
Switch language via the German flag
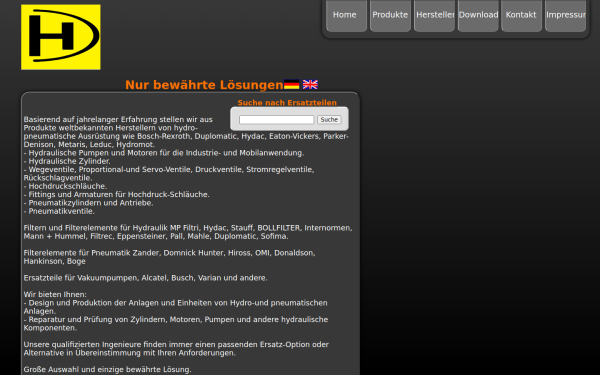(292, 84)
